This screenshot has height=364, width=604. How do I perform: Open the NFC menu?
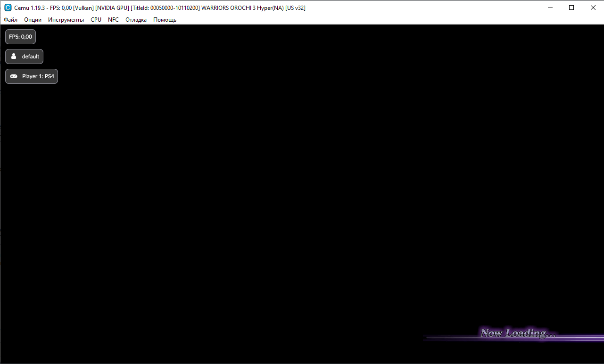[113, 20]
